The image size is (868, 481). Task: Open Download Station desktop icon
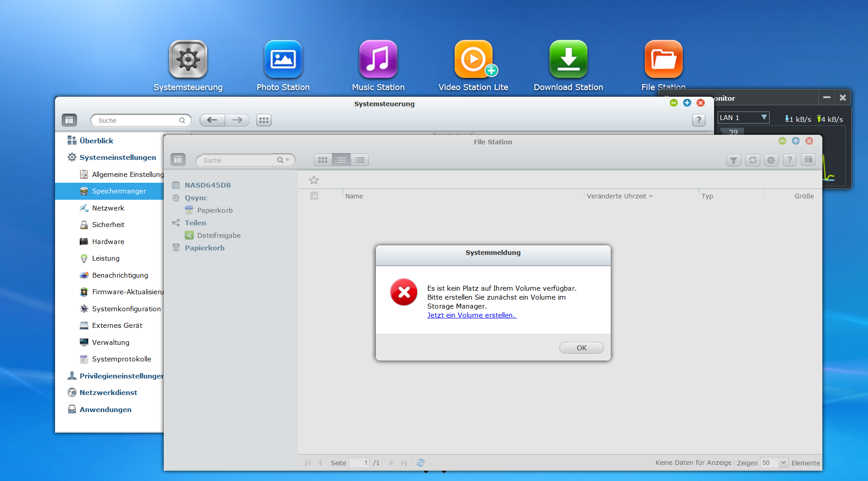click(x=568, y=59)
